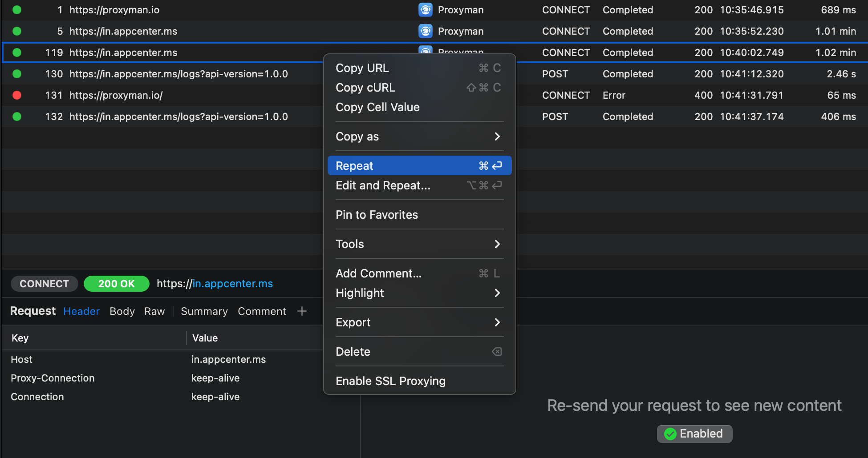Open the Comment tab
868x458 pixels.
tap(262, 311)
